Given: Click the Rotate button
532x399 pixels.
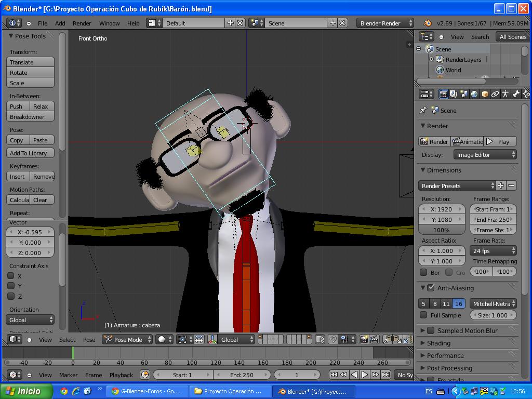Looking at the screenshot, I should click(30, 73).
